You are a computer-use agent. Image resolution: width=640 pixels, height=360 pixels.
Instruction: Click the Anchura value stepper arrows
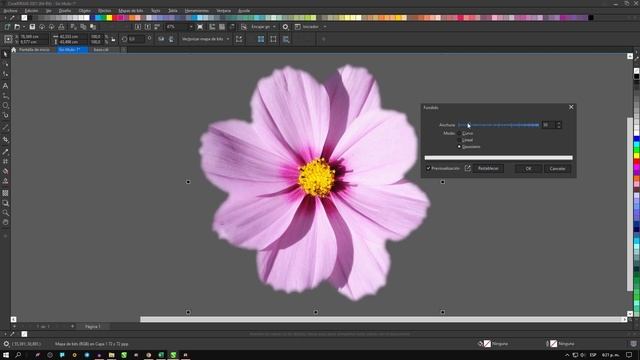pos(558,125)
